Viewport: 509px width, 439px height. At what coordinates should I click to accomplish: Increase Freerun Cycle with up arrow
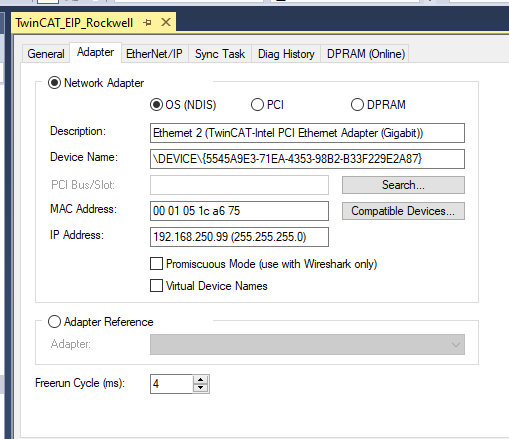point(201,380)
